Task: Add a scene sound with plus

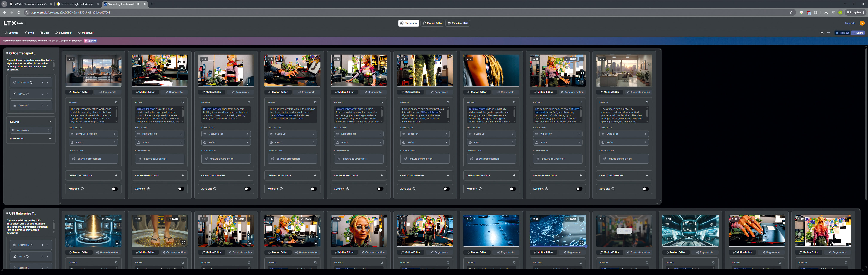Action: [50, 139]
